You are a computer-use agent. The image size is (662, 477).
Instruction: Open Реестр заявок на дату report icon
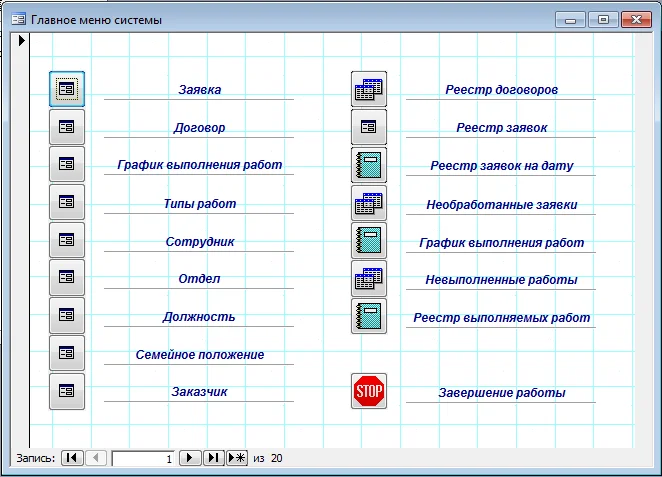tap(369, 165)
